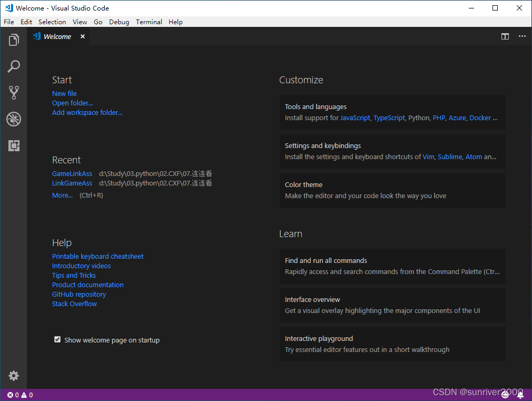The width and height of the screenshot is (532, 401).
Task: Open the Help menu
Action: tap(175, 22)
